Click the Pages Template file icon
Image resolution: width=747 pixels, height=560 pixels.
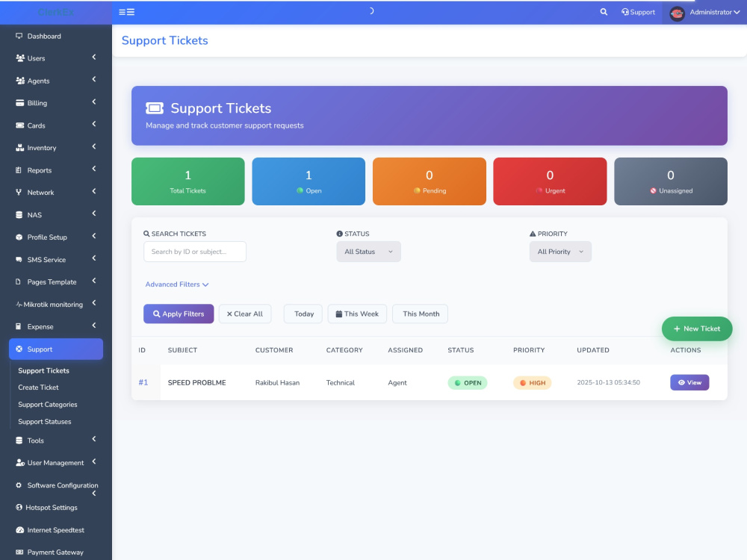pyautogui.click(x=18, y=281)
